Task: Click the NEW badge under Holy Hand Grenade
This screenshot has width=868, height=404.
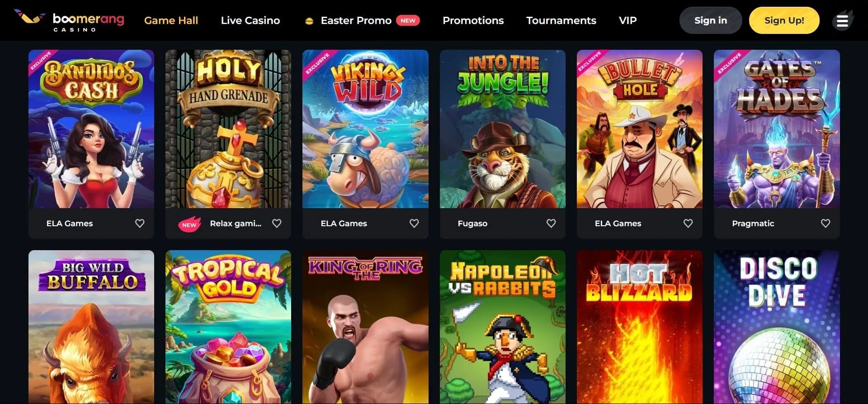Action: pyautogui.click(x=189, y=224)
